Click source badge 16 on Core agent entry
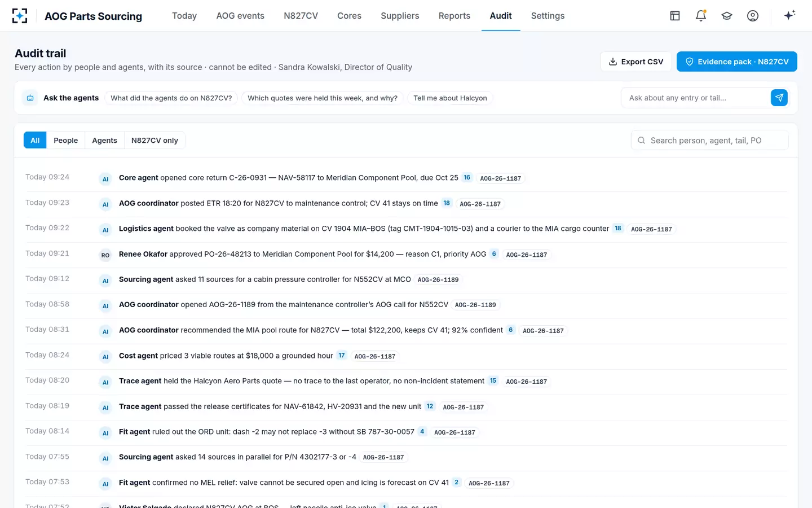812x508 pixels. coord(467,177)
